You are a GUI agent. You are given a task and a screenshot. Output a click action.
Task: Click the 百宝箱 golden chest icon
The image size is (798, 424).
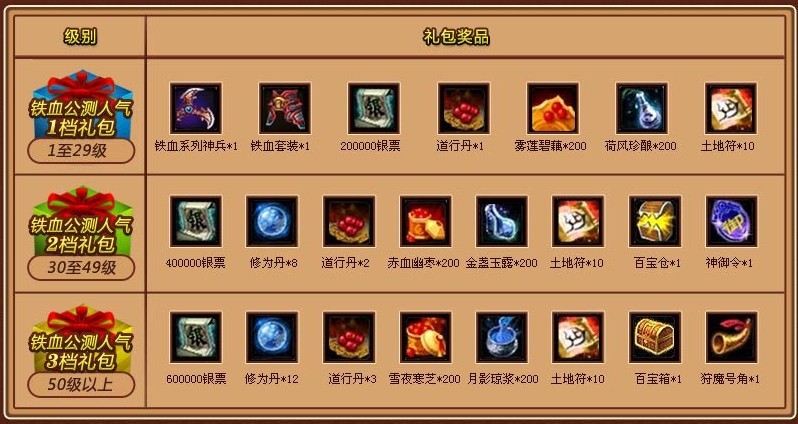pos(655,337)
